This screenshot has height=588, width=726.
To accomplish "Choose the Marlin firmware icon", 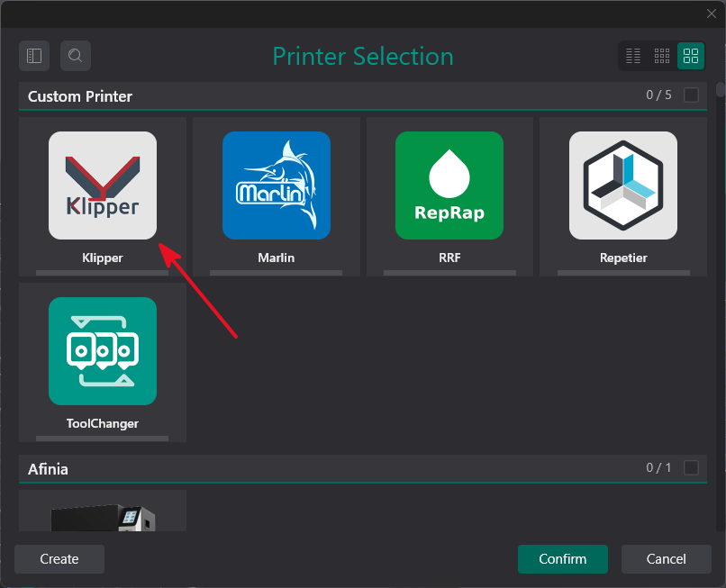I will pyautogui.click(x=277, y=185).
